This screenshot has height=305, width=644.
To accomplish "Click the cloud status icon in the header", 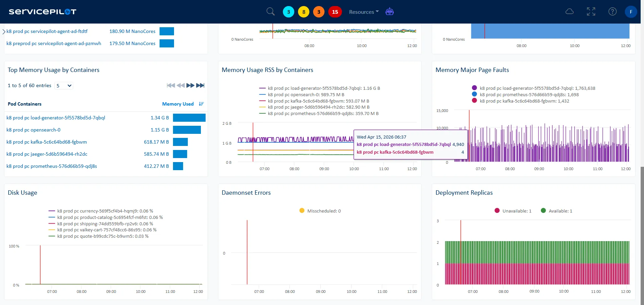I will (569, 11).
